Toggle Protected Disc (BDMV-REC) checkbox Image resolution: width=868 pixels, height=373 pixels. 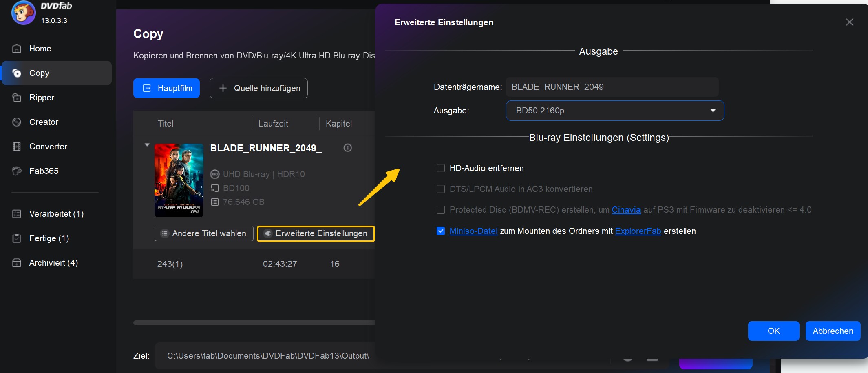coord(441,210)
